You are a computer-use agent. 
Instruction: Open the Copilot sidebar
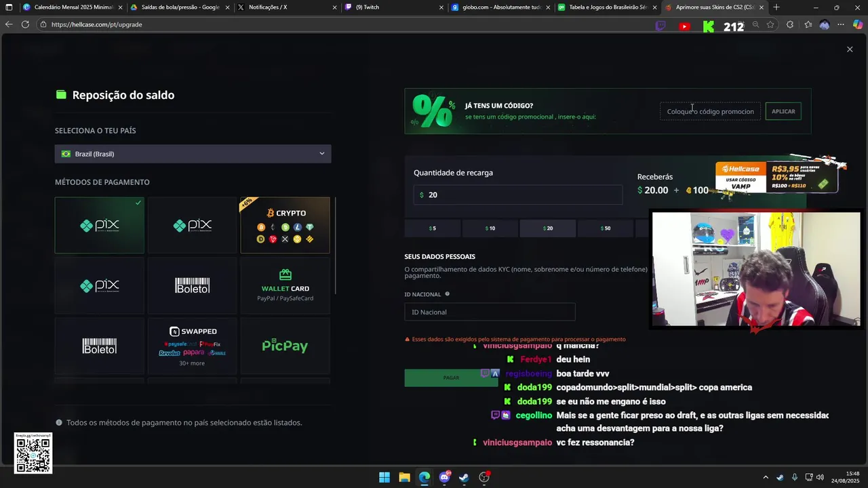tap(858, 24)
